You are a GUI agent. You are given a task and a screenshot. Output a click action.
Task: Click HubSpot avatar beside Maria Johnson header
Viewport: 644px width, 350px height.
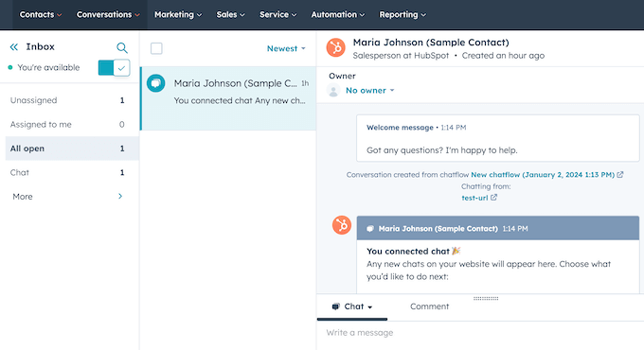(x=336, y=47)
